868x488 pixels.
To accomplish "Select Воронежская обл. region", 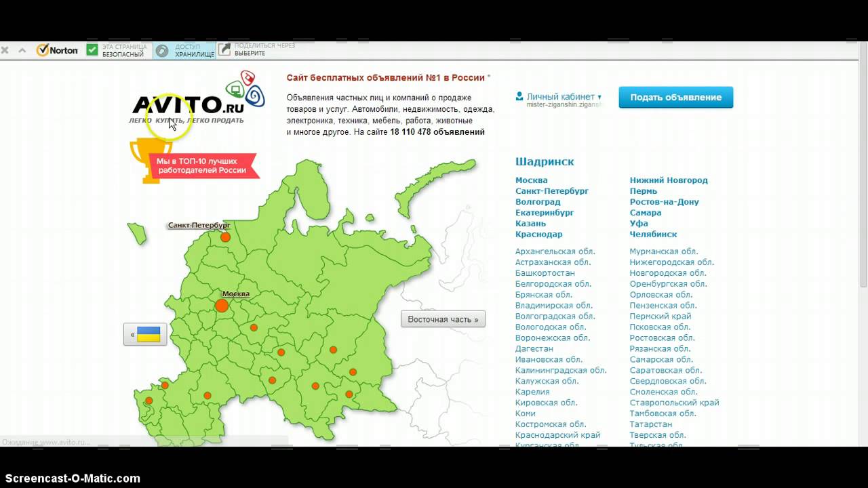I will 553,338.
